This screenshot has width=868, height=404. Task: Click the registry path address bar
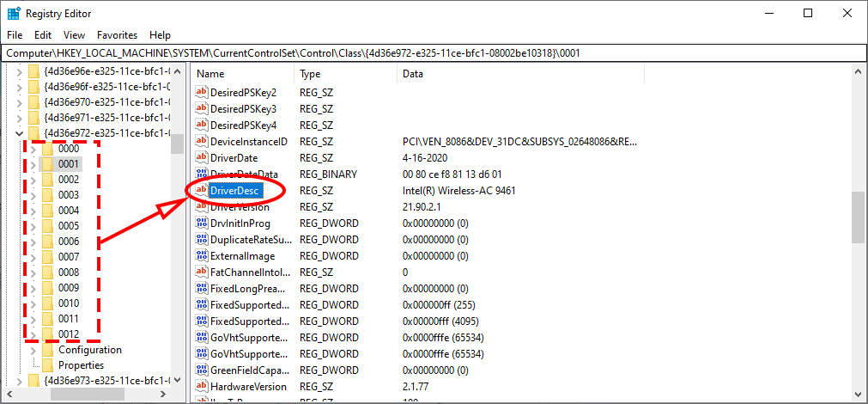coord(434,53)
